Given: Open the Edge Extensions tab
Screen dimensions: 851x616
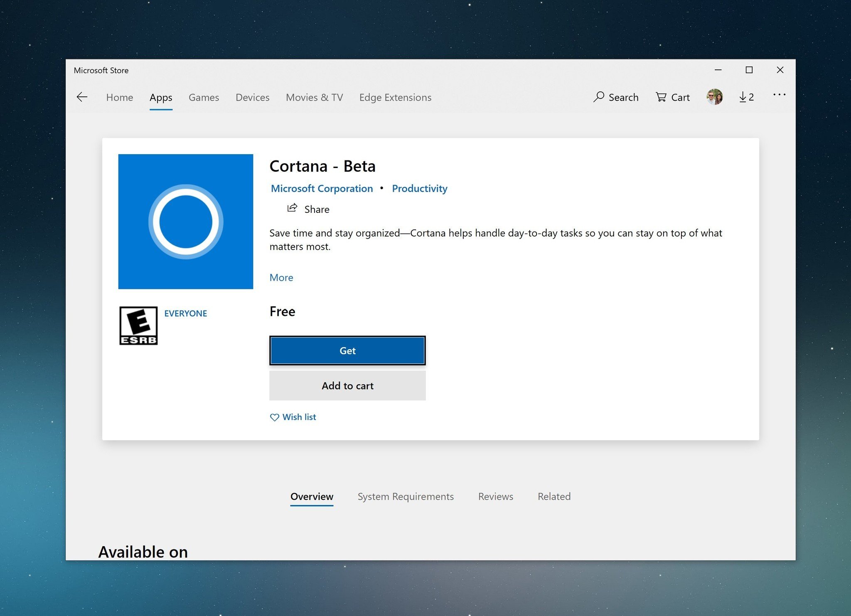Looking at the screenshot, I should point(395,97).
